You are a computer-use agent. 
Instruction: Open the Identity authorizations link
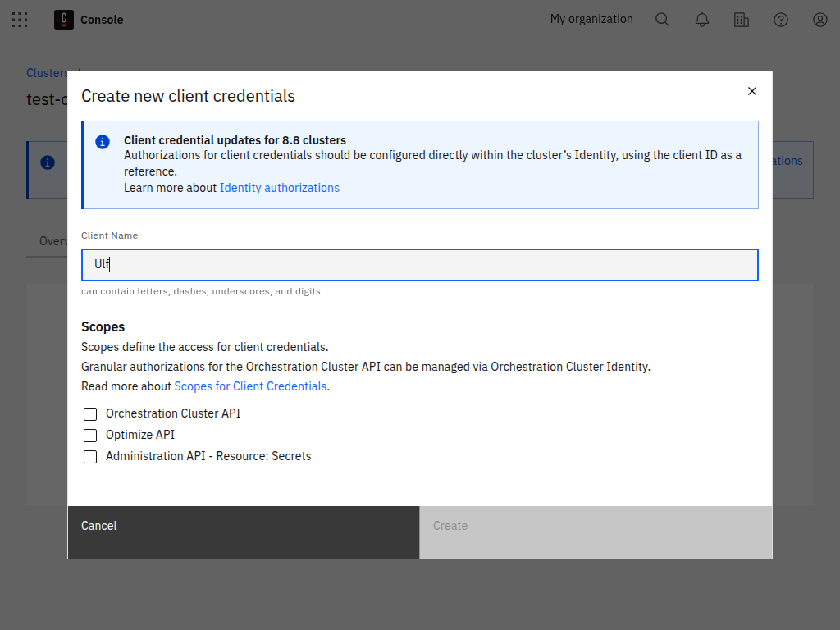click(x=279, y=188)
